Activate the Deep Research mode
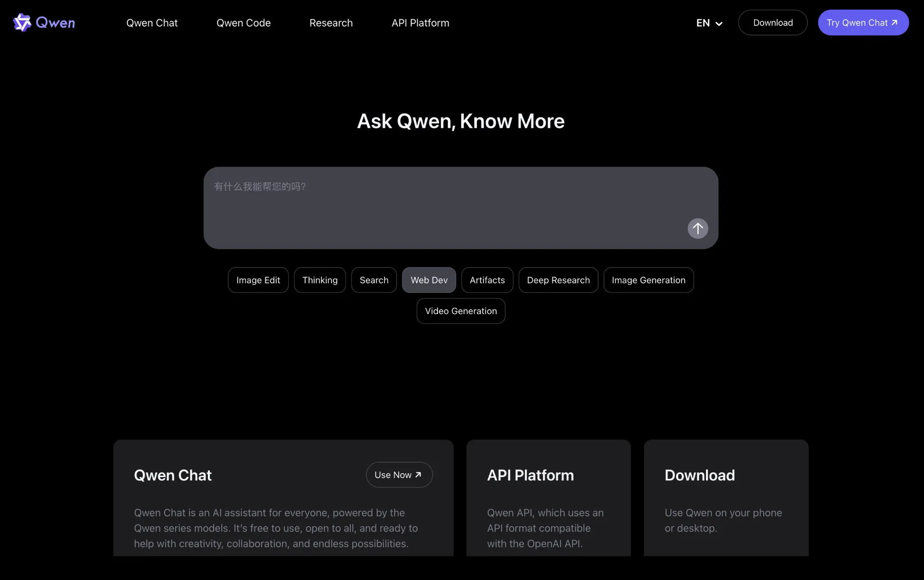 (x=558, y=280)
